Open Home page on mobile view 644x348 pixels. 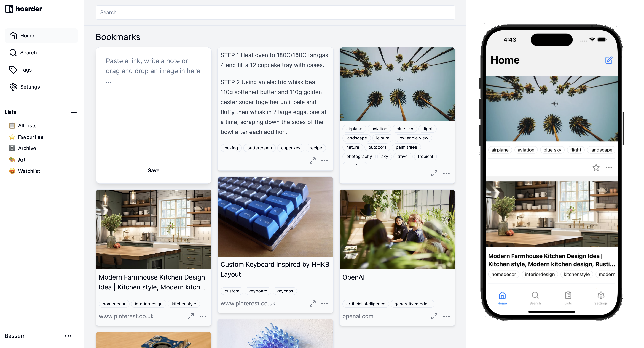(502, 297)
